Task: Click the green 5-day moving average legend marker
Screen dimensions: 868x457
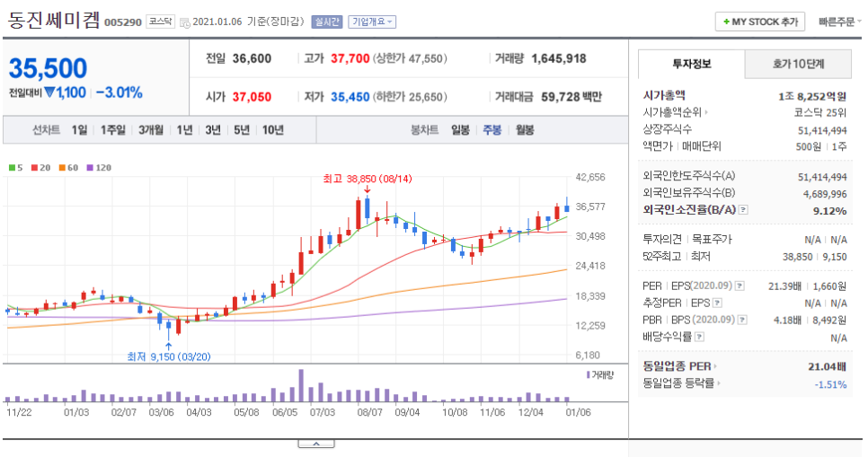Action: pyautogui.click(x=13, y=168)
